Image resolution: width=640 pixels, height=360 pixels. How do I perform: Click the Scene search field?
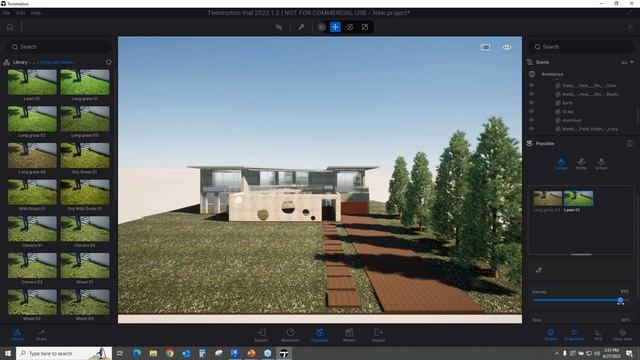tap(581, 47)
